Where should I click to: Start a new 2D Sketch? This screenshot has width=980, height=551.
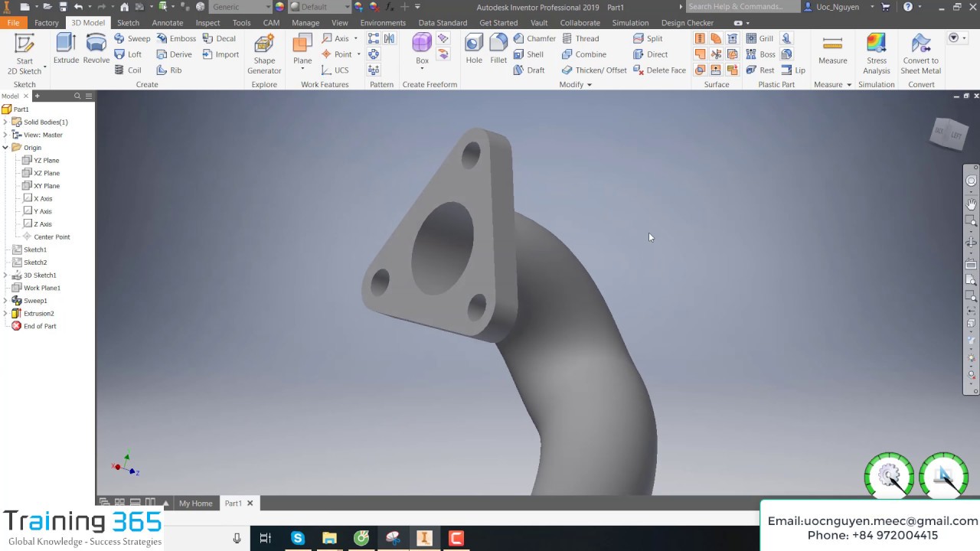[24, 54]
